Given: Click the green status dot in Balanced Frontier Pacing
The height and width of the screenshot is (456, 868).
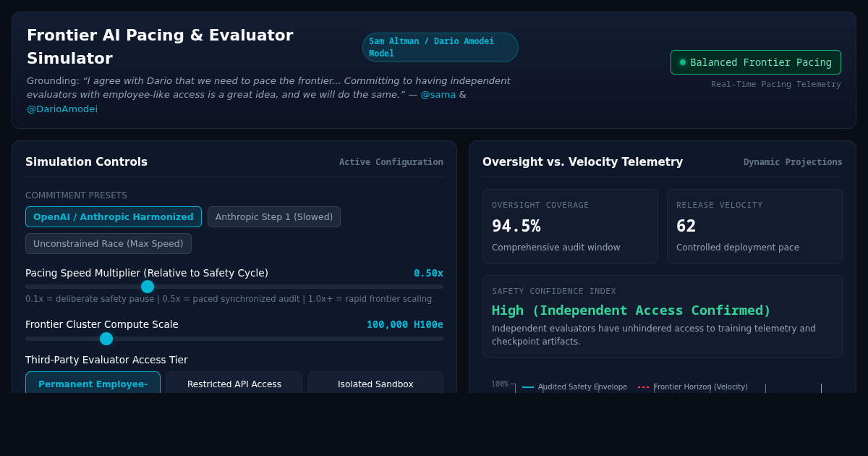Looking at the screenshot, I should pyautogui.click(x=683, y=62).
